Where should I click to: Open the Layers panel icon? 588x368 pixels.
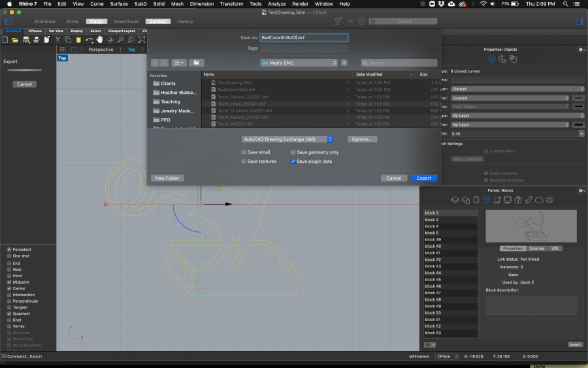coord(455,200)
